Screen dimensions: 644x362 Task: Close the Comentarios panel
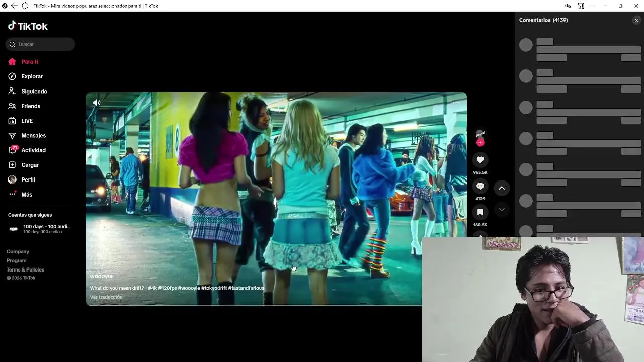[x=636, y=20]
